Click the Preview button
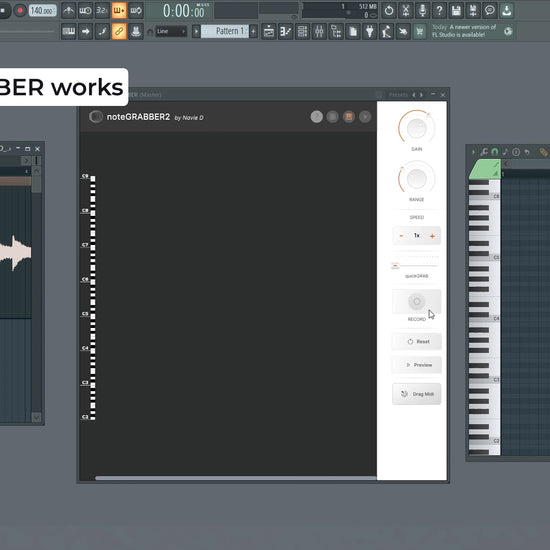The width and height of the screenshot is (550, 550). click(x=417, y=365)
